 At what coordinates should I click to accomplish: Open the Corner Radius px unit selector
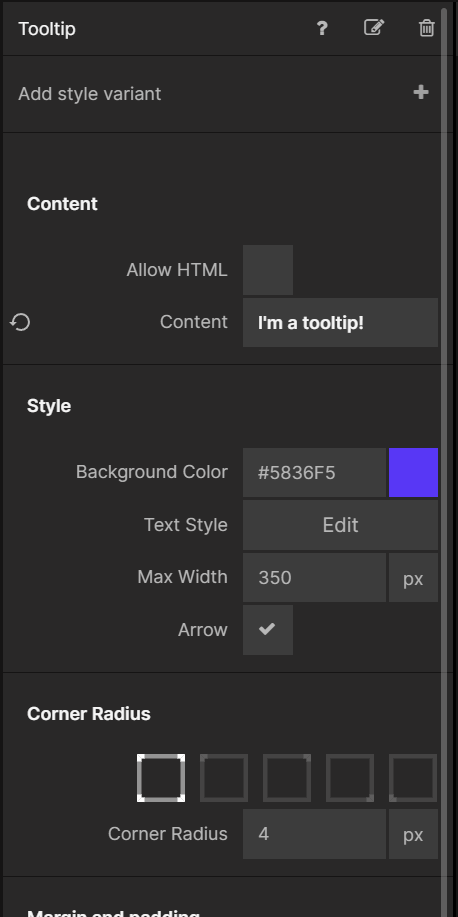(x=413, y=834)
